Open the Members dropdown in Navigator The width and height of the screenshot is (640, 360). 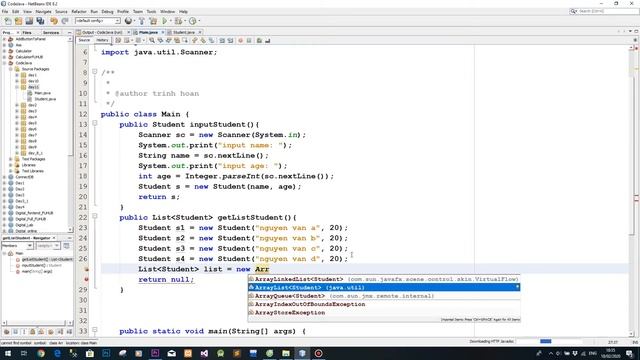(17, 246)
